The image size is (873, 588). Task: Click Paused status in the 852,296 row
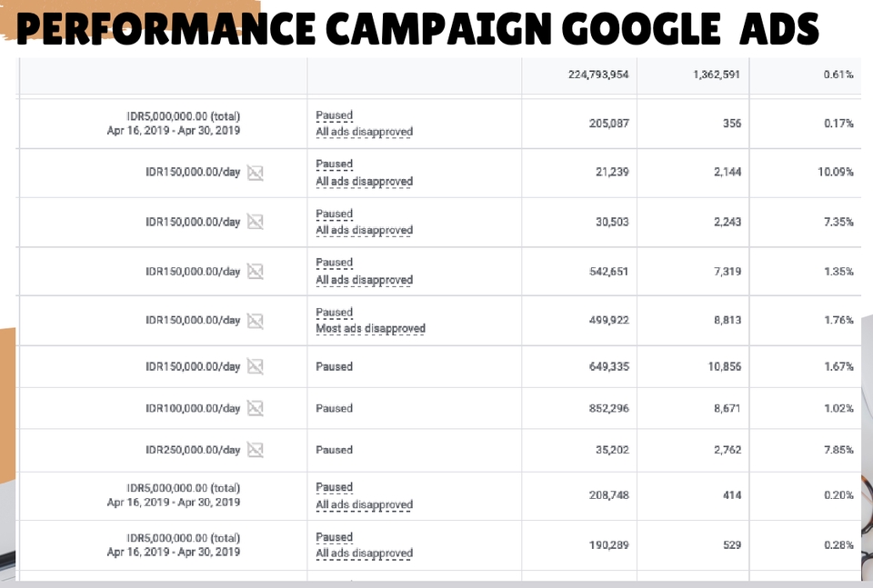tap(334, 408)
